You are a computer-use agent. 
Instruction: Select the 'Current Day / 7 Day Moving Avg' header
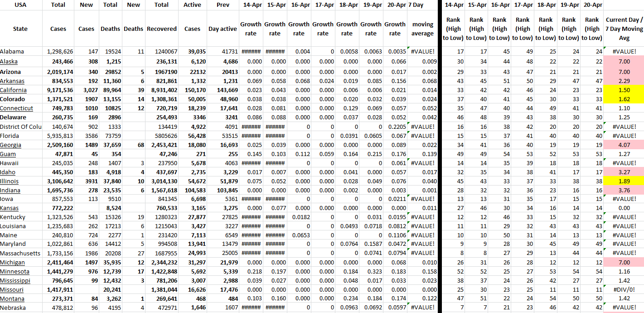point(624,29)
